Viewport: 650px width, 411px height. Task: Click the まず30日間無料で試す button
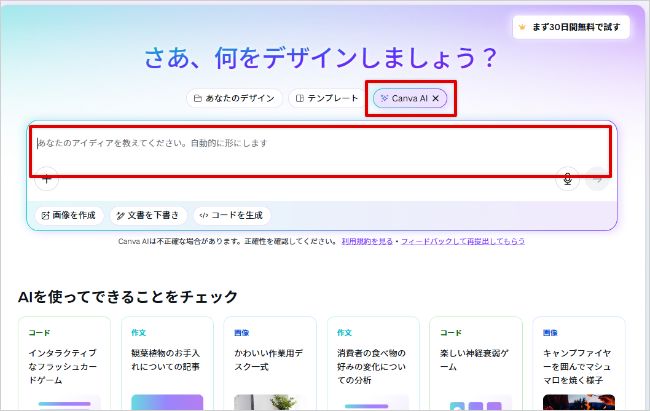pos(571,27)
